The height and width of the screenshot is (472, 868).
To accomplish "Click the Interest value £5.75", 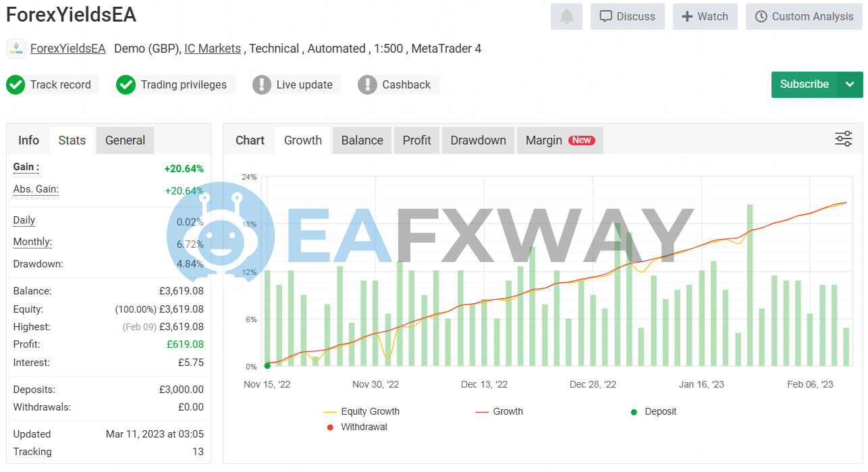I will tap(190, 363).
